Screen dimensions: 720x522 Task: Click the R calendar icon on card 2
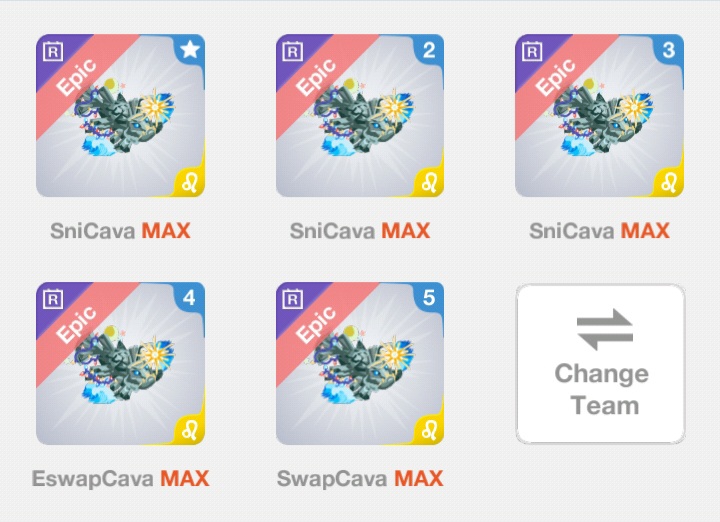(x=292, y=51)
